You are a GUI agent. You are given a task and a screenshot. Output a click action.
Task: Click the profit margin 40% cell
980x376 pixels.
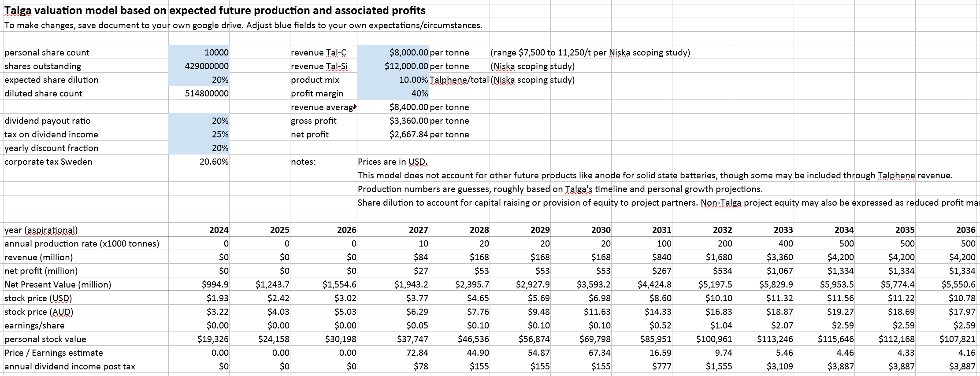[393, 93]
